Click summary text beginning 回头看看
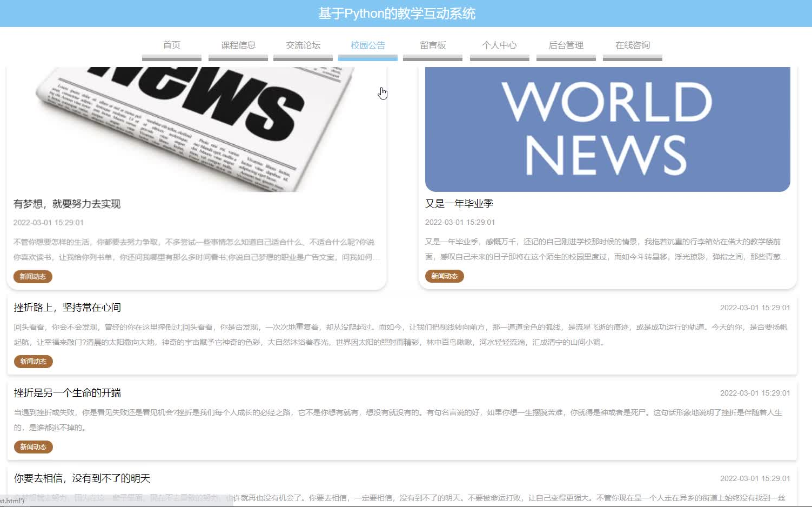The width and height of the screenshot is (812, 507). tap(401, 335)
